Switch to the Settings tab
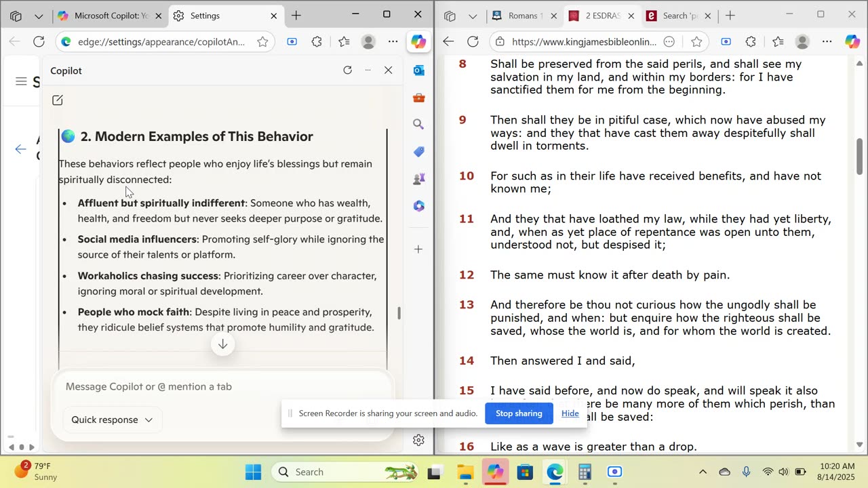868x488 pixels. [x=225, y=16]
